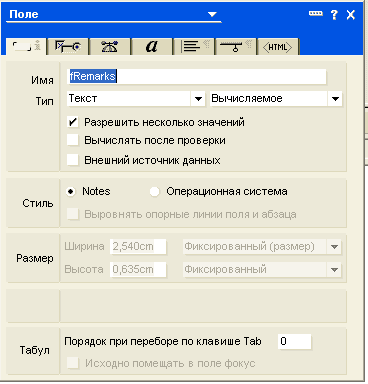Click the Имя field containing fRemarks
368x384 pixels.
(197, 76)
